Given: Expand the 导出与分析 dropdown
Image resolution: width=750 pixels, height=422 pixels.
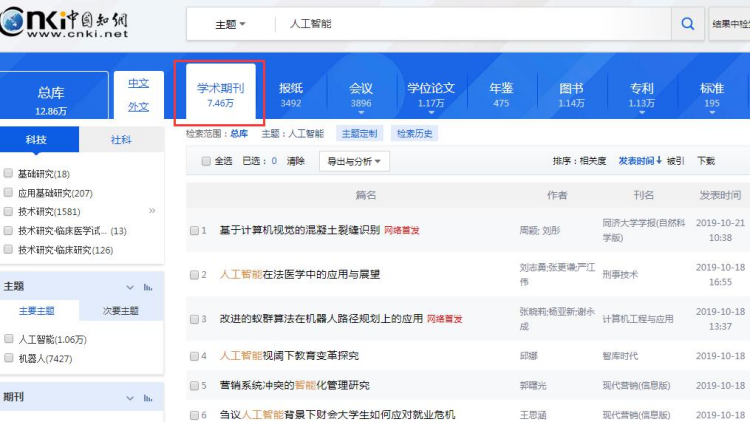Looking at the screenshot, I should (x=354, y=161).
